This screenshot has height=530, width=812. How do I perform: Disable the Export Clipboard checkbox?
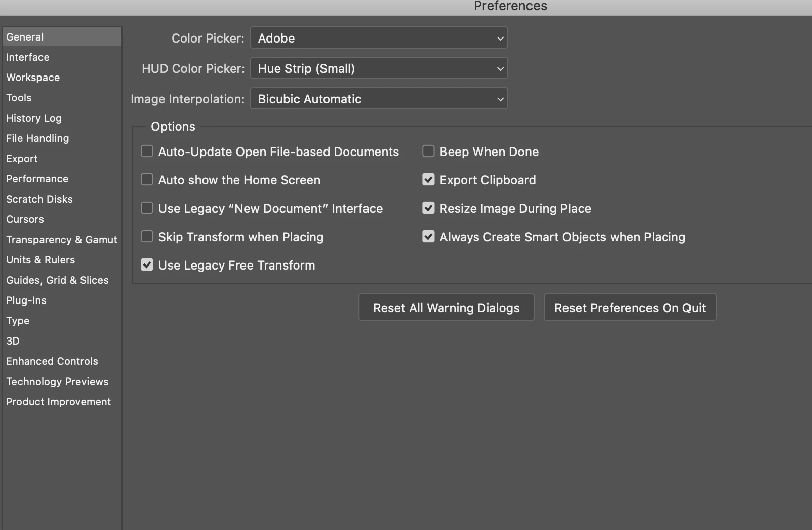coord(428,180)
